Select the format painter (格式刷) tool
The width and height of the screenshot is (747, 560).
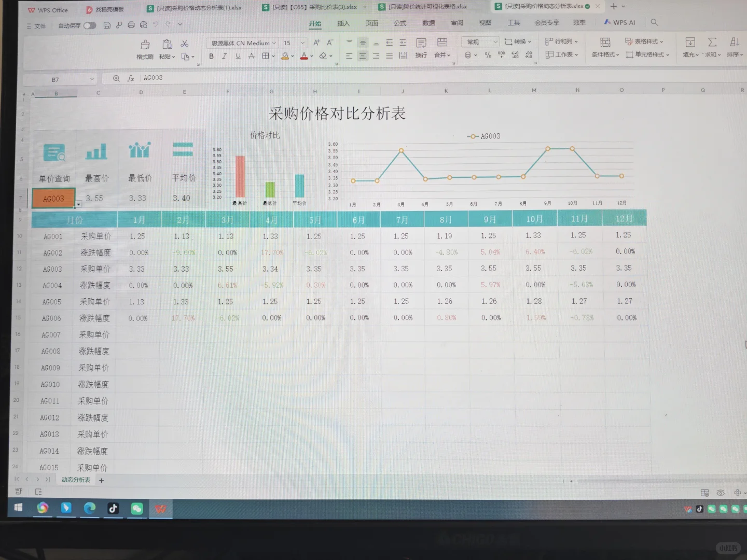[145, 49]
